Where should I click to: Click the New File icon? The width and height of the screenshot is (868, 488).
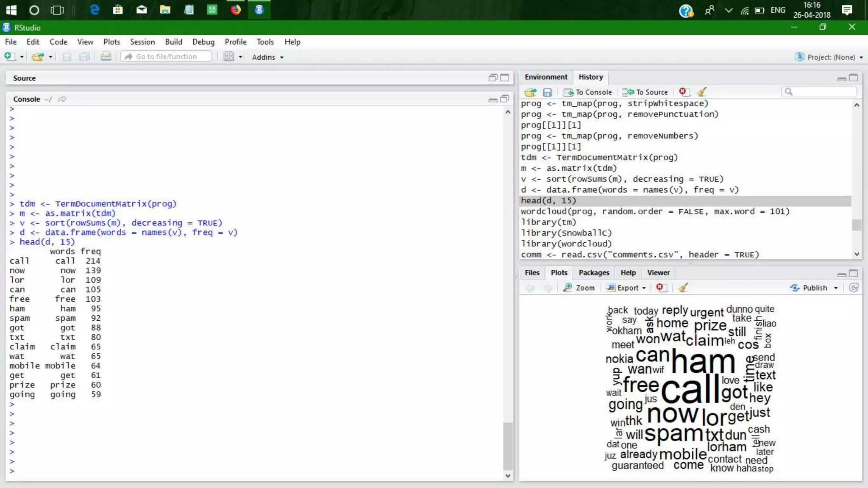9,57
